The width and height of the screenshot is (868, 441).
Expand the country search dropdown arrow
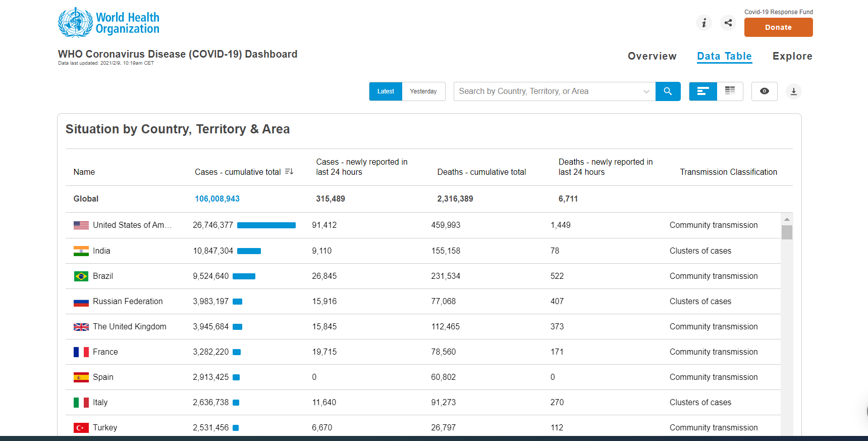tap(646, 91)
